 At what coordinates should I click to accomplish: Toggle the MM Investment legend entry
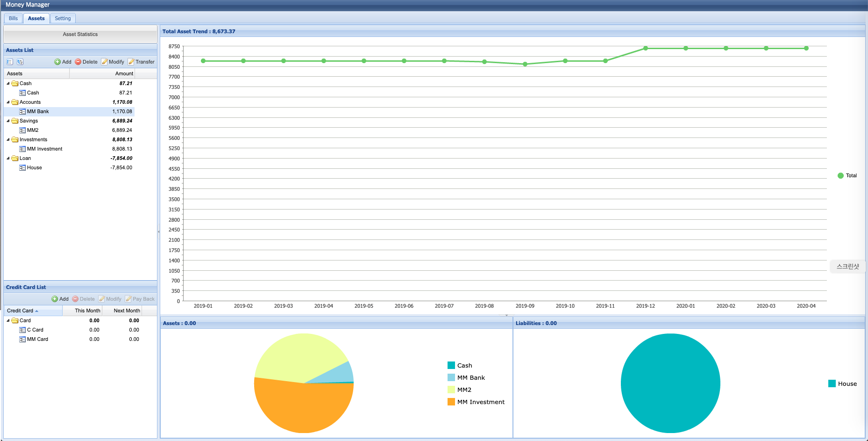pos(476,402)
